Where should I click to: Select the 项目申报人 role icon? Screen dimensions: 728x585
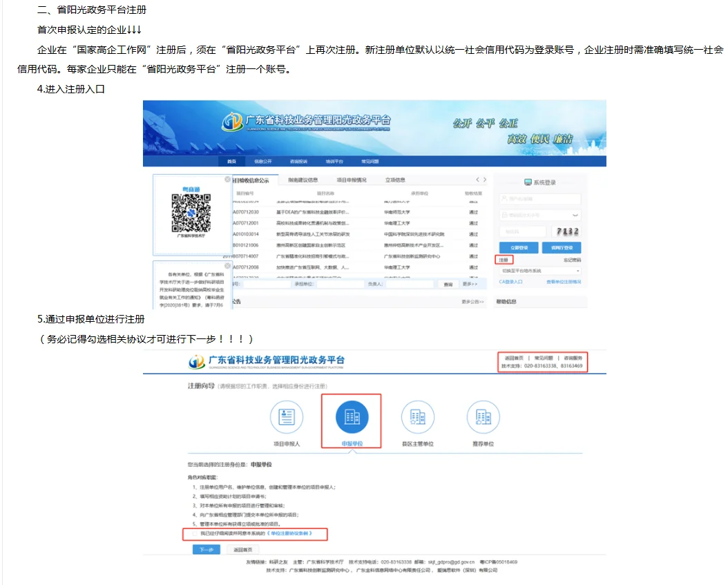click(x=287, y=415)
